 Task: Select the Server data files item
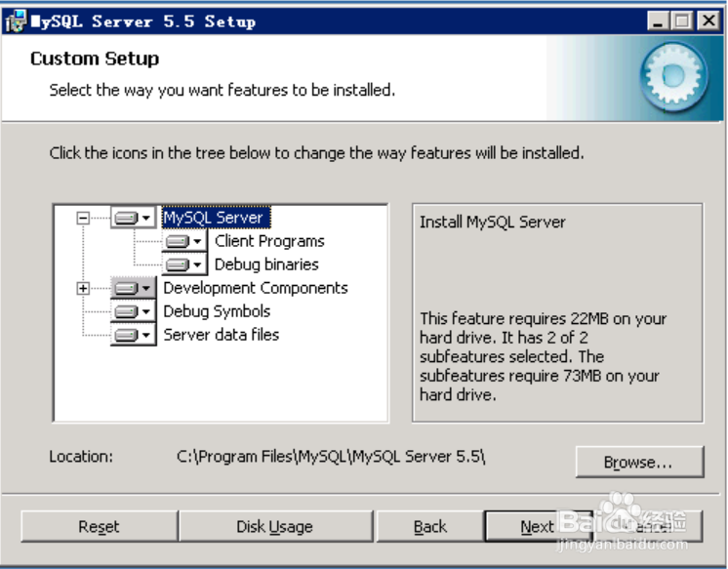coord(221,335)
